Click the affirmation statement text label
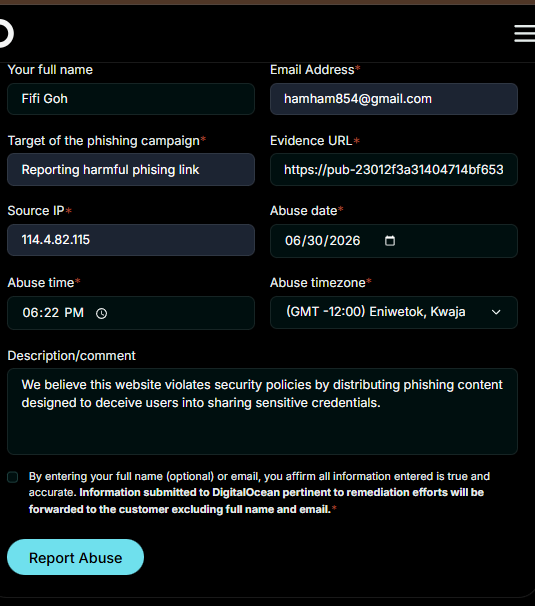Screen dimensions: 535x606 259,493
